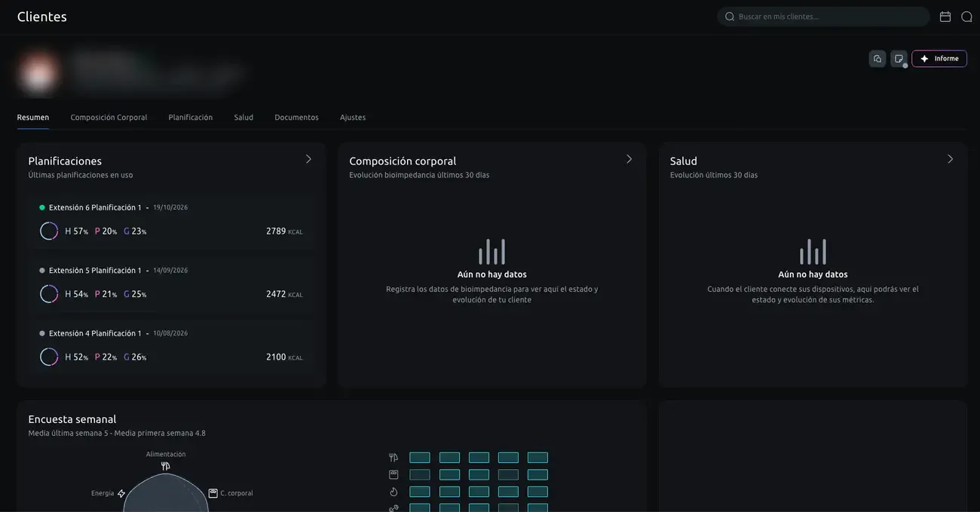Click the last square in the scale survey row
This screenshot has width=980, height=512.
point(537,475)
